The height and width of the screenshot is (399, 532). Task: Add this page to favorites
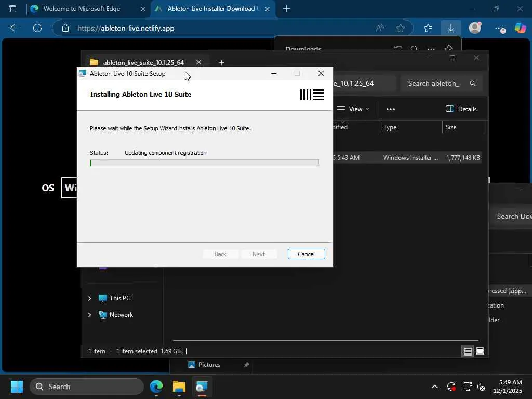point(401,28)
